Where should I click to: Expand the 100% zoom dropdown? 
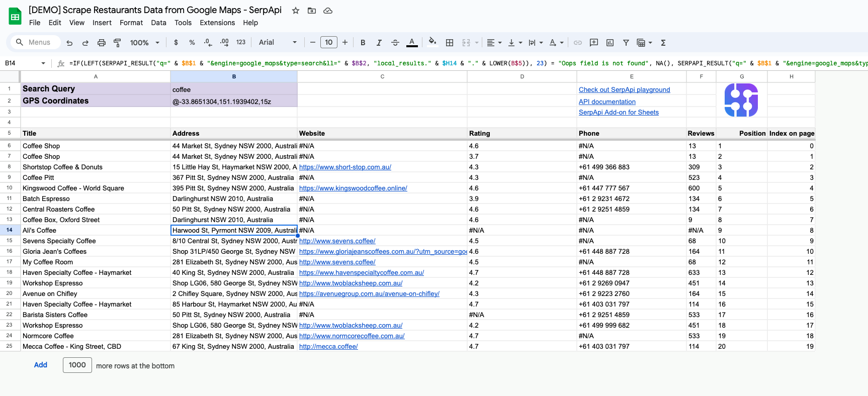pyautogui.click(x=145, y=43)
